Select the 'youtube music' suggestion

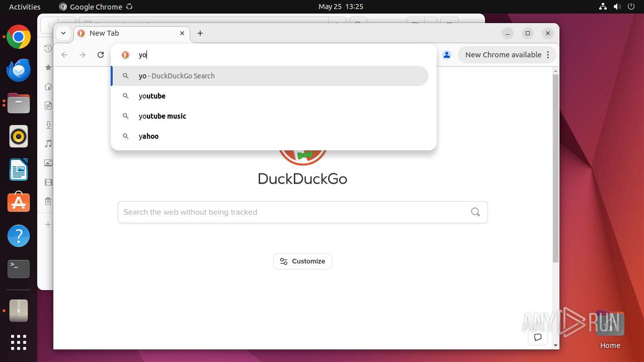(x=270, y=116)
